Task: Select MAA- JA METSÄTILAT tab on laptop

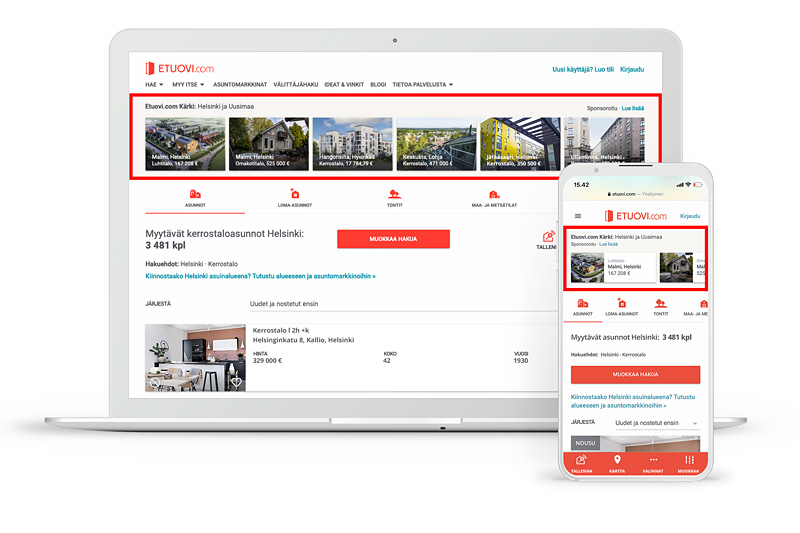Action: click(x=494, y=198)
